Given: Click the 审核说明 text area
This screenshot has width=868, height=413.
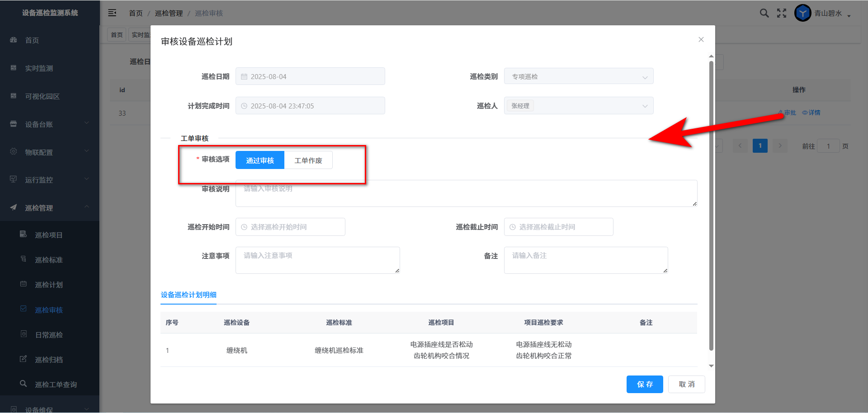Looking at the screenshot, I should point(466,193).
